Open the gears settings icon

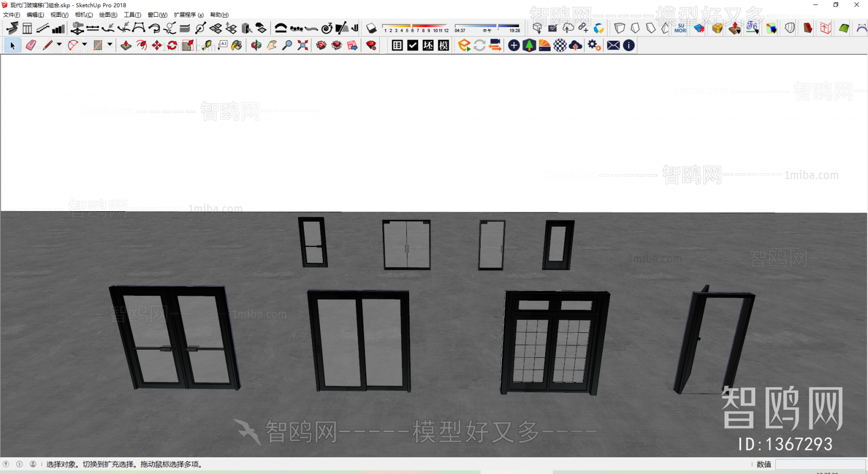[594, 46]
